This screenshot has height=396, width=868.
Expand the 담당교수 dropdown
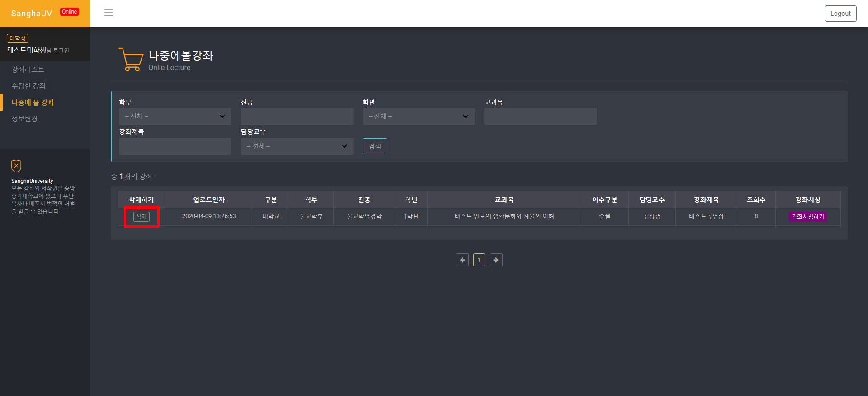(297, 146)
